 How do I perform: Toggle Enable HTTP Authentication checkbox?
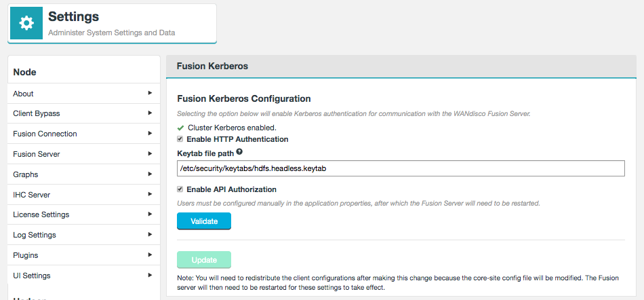coord(180,139)
